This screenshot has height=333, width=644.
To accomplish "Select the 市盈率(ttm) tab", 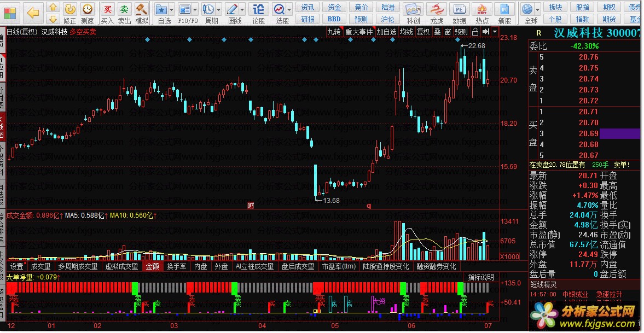I will click(339, 266).
